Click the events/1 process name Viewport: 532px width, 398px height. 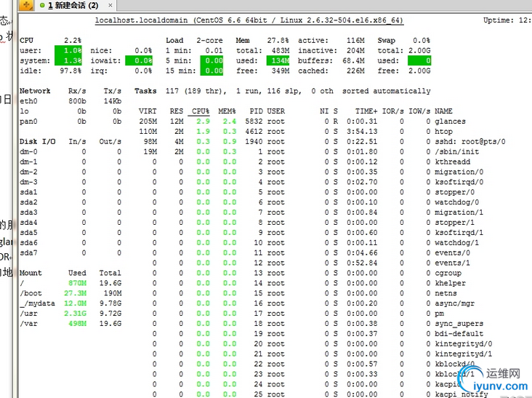pyautogui.click(x=453, y=263)
